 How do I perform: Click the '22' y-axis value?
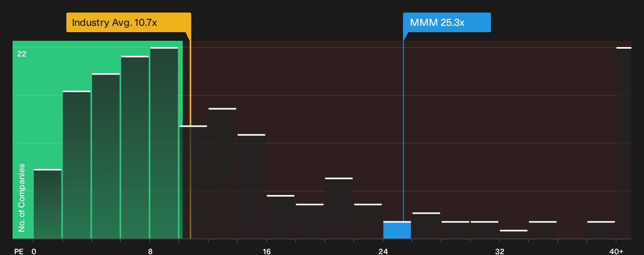tap(22, 54)
